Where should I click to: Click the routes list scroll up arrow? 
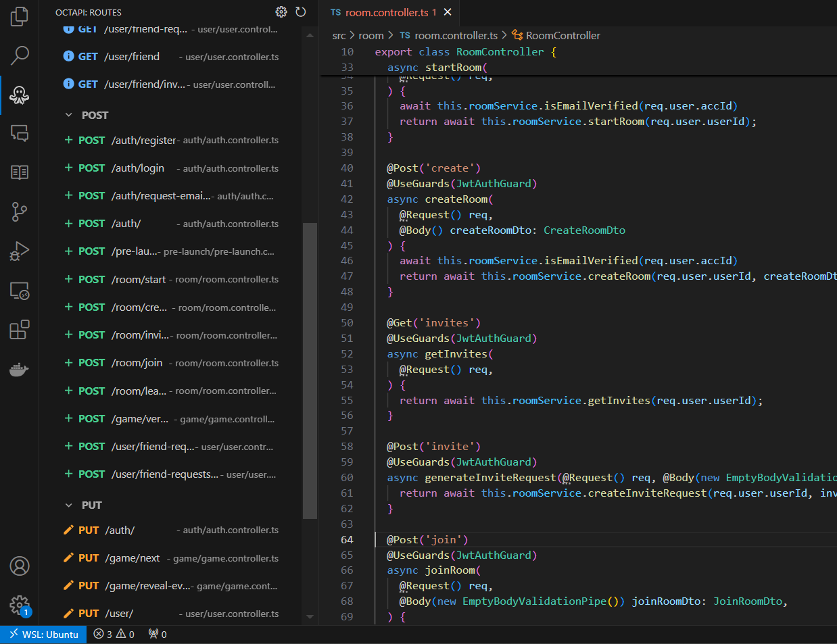click(310, 35)
